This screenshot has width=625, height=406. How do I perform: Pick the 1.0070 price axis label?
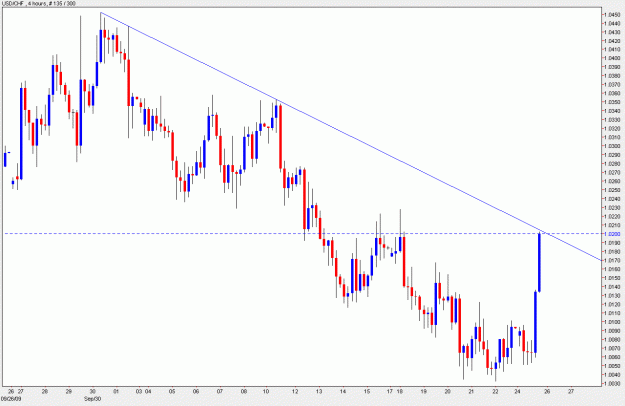(612, 348)
